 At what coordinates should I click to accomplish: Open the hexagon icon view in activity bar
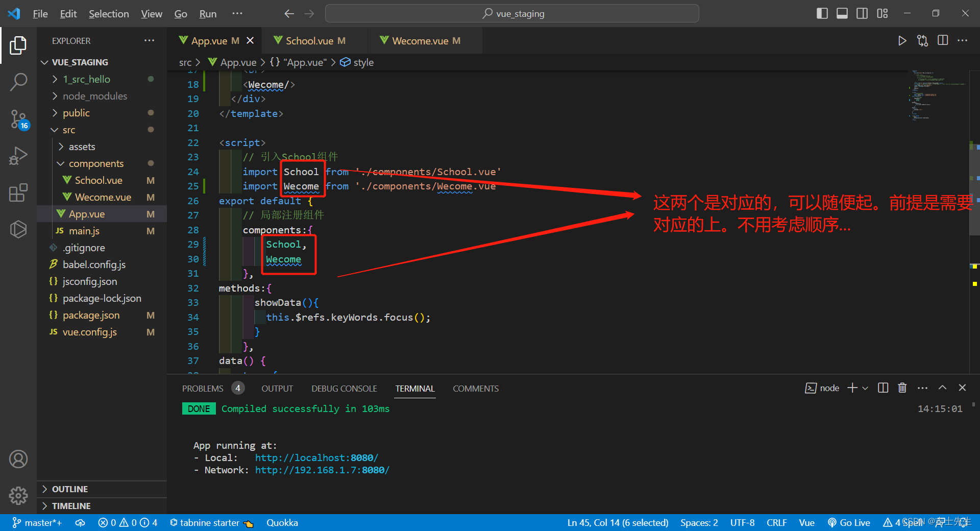coord(18,229)
